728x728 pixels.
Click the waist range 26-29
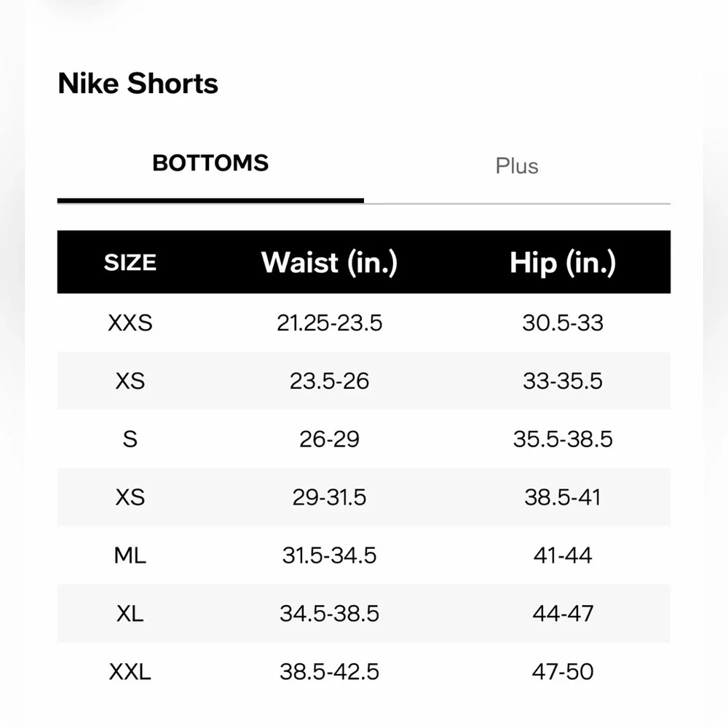coord(329,439)
